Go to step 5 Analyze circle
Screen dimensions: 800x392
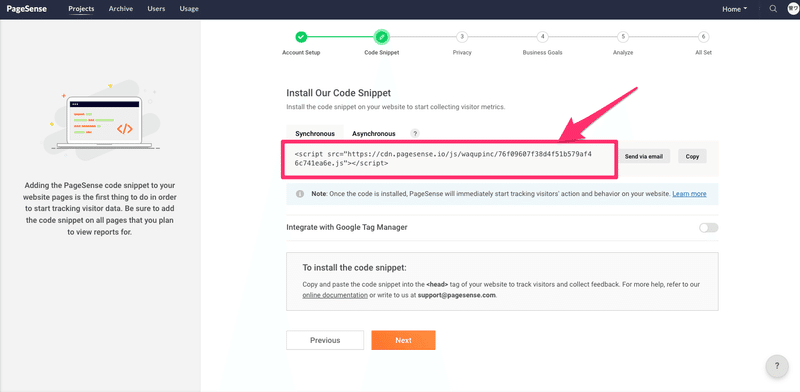click(623, 37)
